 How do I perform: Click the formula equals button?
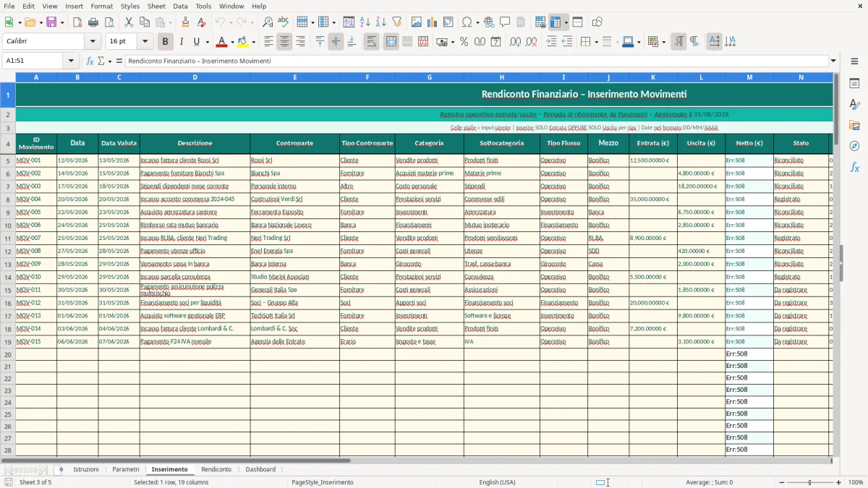(x=119, y=61)
